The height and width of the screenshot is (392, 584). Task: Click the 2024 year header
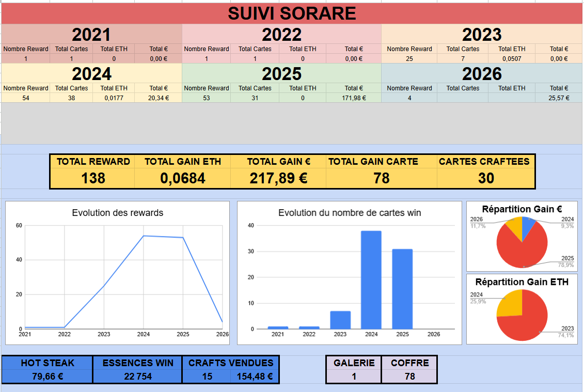[x=91, y=73]
